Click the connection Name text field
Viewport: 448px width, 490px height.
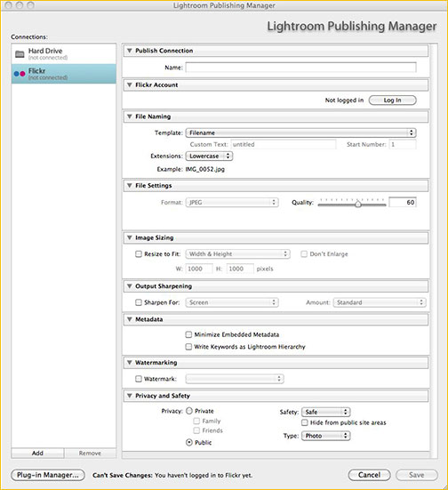pyautogui.click(x=300, y=68)
